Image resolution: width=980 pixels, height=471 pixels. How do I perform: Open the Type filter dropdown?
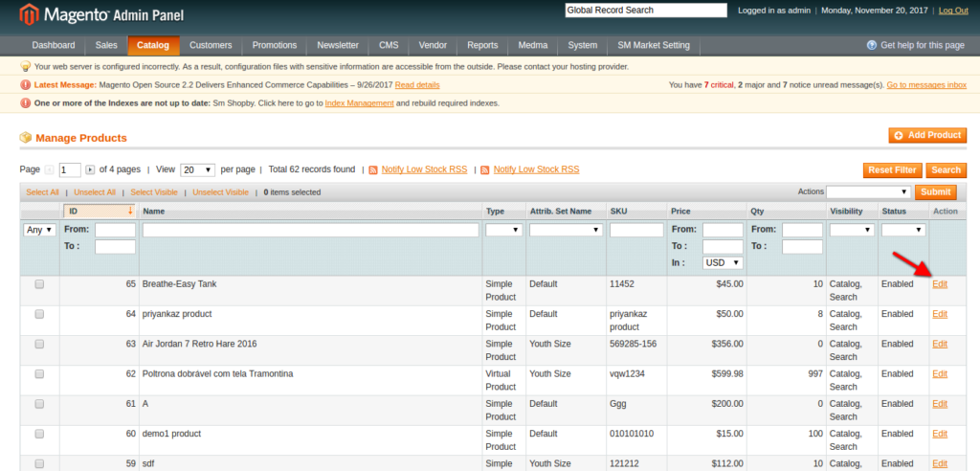pyautogui.click(x=504, y=230)
